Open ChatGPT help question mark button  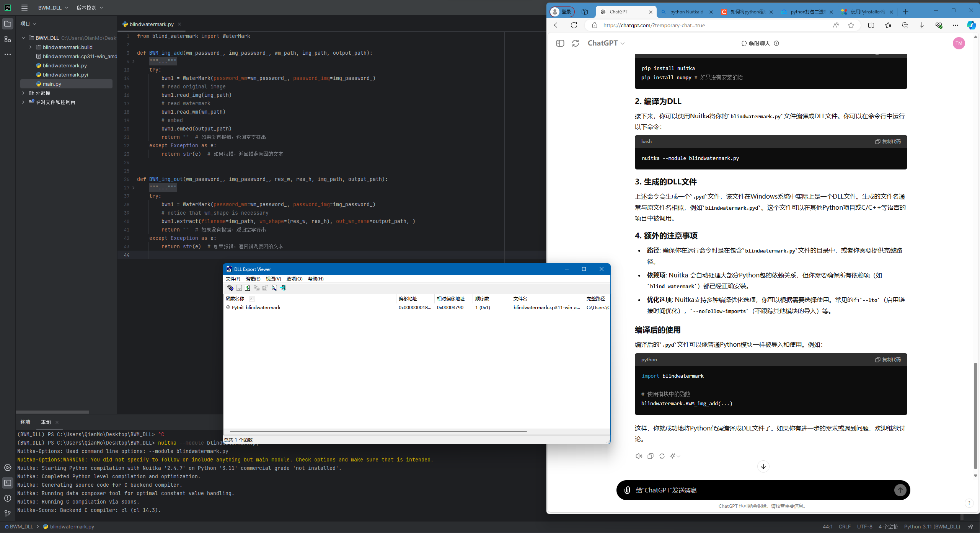969,503
